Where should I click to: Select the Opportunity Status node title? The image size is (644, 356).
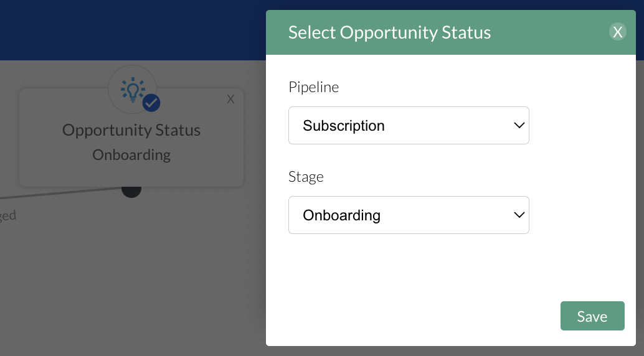[131, 131]
